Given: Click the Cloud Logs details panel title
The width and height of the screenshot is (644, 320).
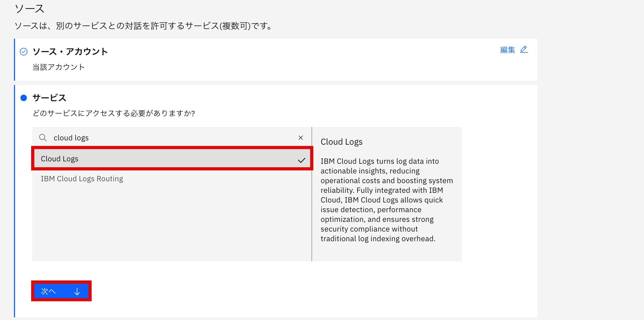Looking at the screenshot, I should 341,142.
